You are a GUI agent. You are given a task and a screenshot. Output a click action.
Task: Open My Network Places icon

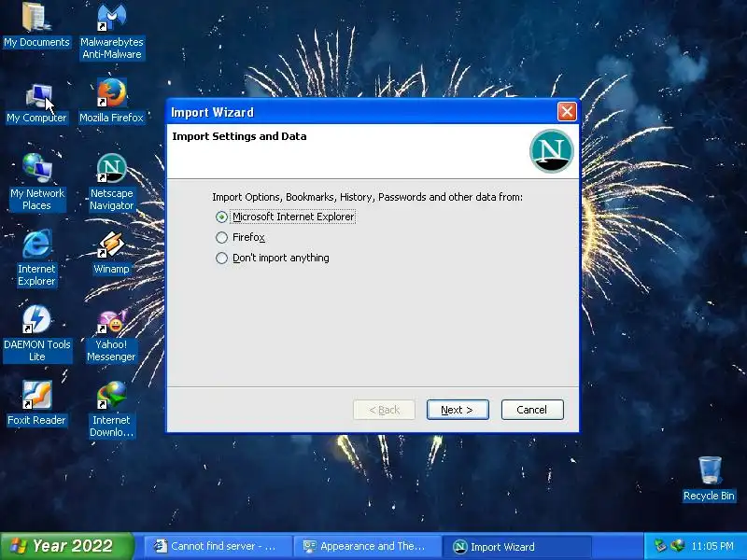[36, 182]
